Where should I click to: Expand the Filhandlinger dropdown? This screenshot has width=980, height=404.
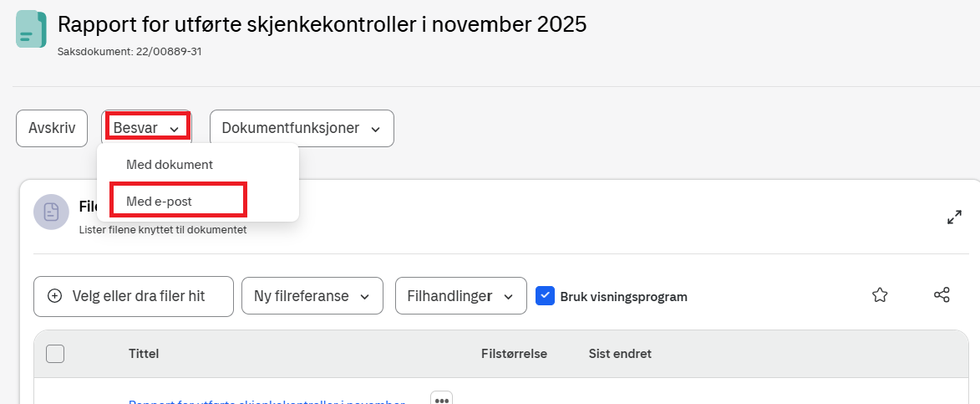(x=460, y=296)
